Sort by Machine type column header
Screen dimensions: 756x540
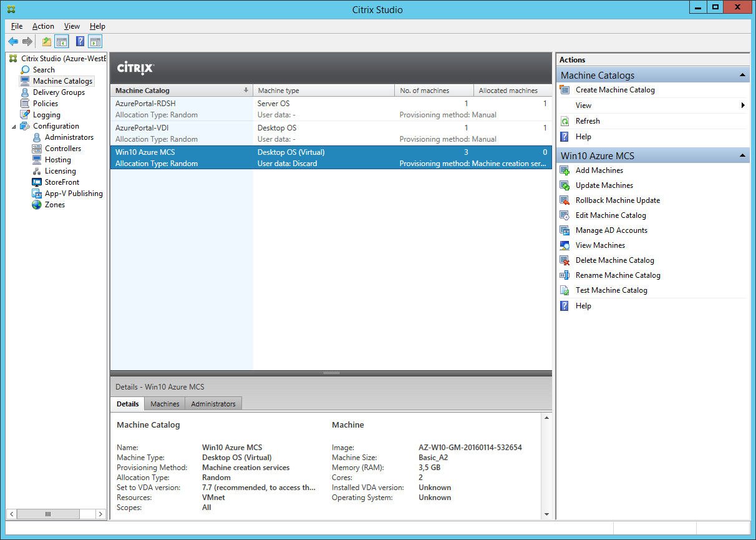point(324,91)
